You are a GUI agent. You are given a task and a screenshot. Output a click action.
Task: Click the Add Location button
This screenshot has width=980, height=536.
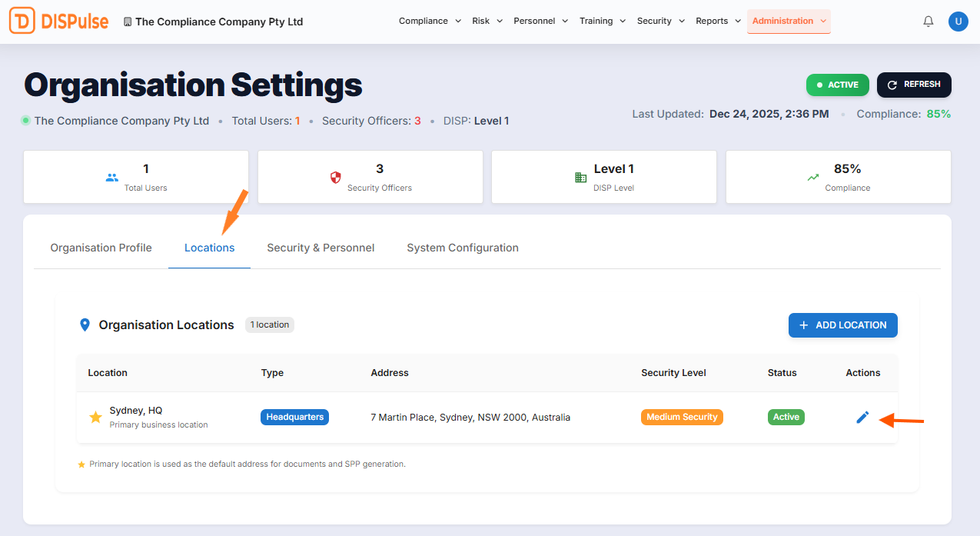coord(842,325)
